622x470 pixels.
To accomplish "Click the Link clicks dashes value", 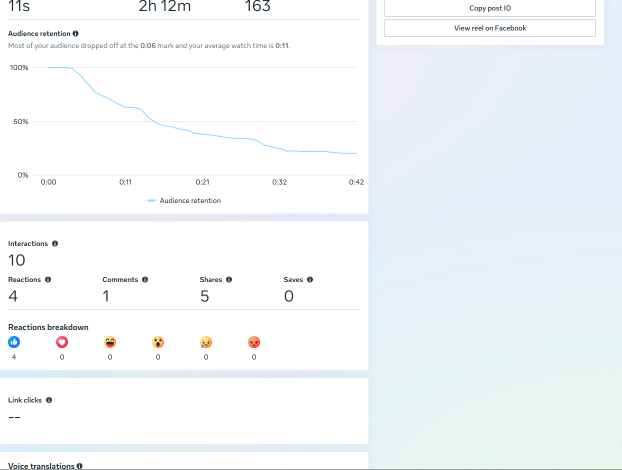I will [x=14, y=417].
